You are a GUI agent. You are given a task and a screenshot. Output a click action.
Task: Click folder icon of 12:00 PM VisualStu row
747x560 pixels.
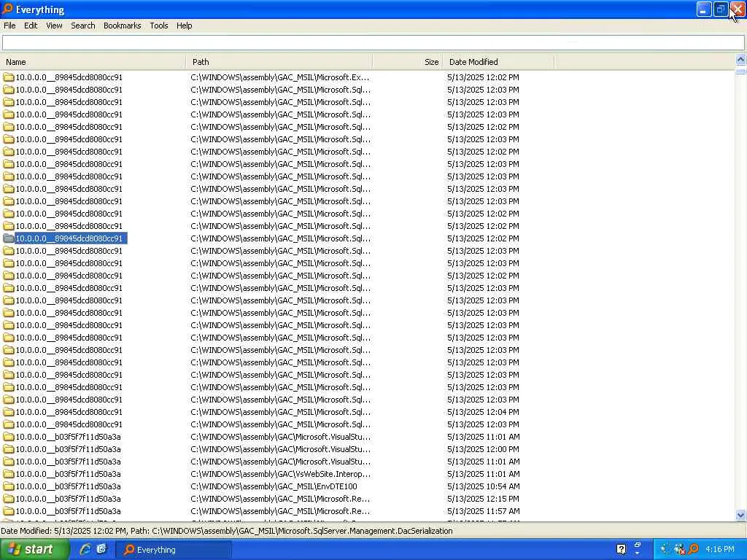click(9, 449)
